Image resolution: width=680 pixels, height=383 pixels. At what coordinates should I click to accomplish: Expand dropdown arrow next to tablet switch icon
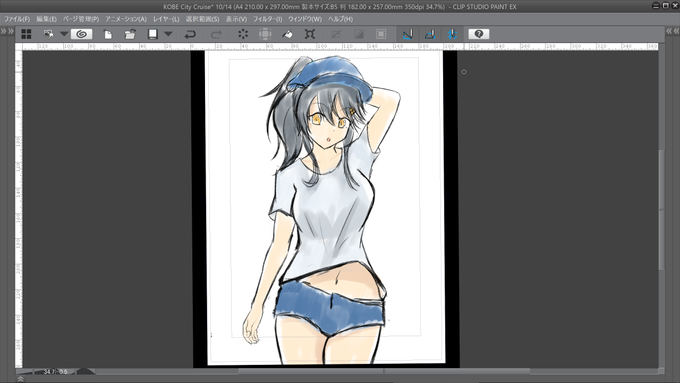(x=64, y=34)
